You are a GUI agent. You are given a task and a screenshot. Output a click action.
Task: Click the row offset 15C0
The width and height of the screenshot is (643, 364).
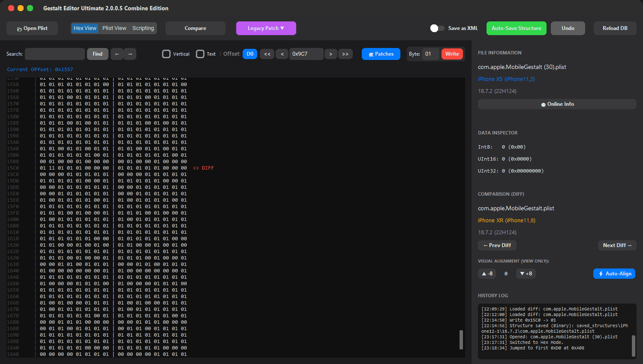click(x=13, y=168)
